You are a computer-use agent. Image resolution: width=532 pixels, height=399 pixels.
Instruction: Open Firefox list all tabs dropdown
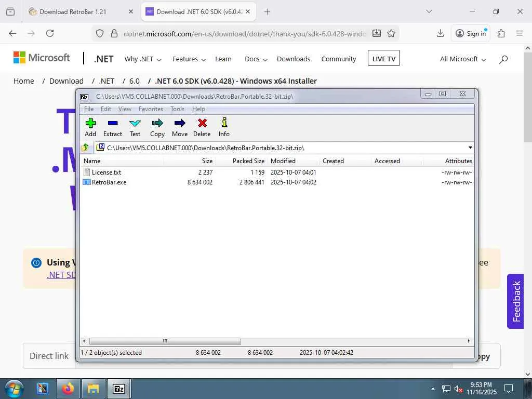pos(429,11)
